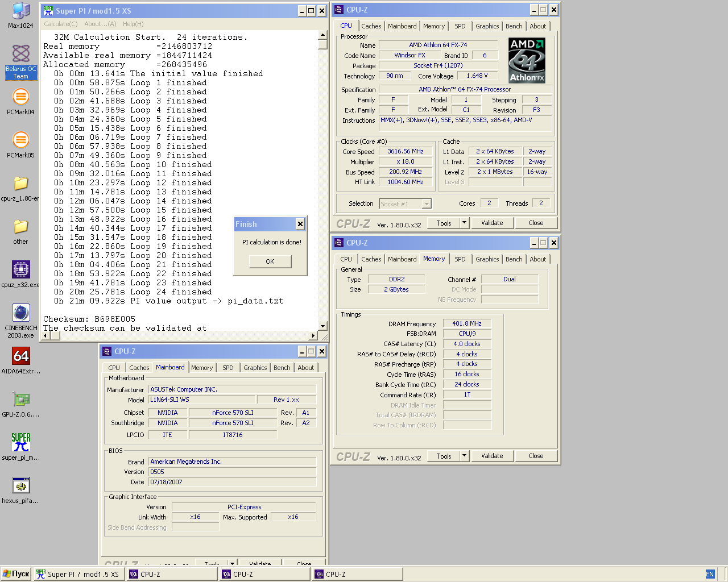Click the processor Name AMD Athlon 64 FX-74
The width and height of the screenshot is (728, 582).
click(x=438, y=45)
